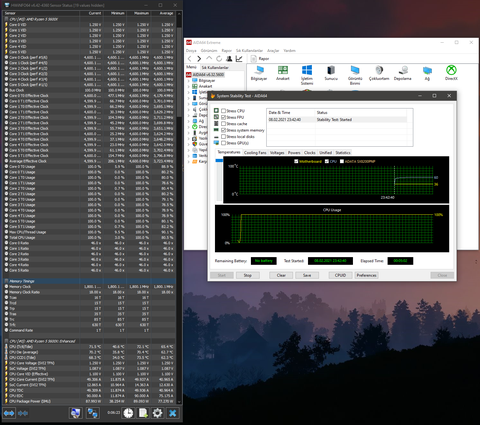Image resolution: width=480 pixels, height=425 pixels.
Task: Toggle ADATA drive graph legend checkbox
Action: click(x=342, y=161)
